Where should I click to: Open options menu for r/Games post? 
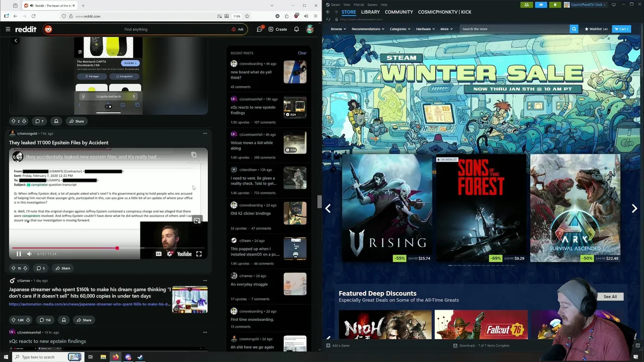205,280
